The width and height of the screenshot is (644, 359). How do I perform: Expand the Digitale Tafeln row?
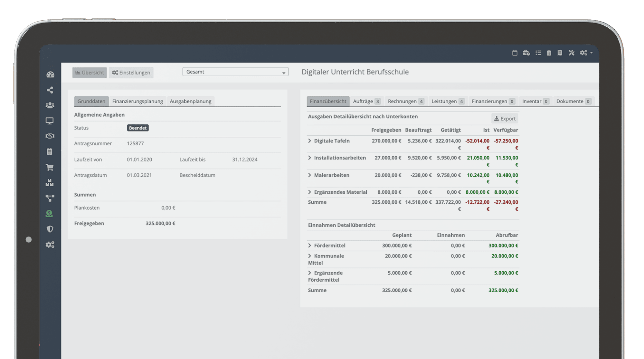point(309,141)
